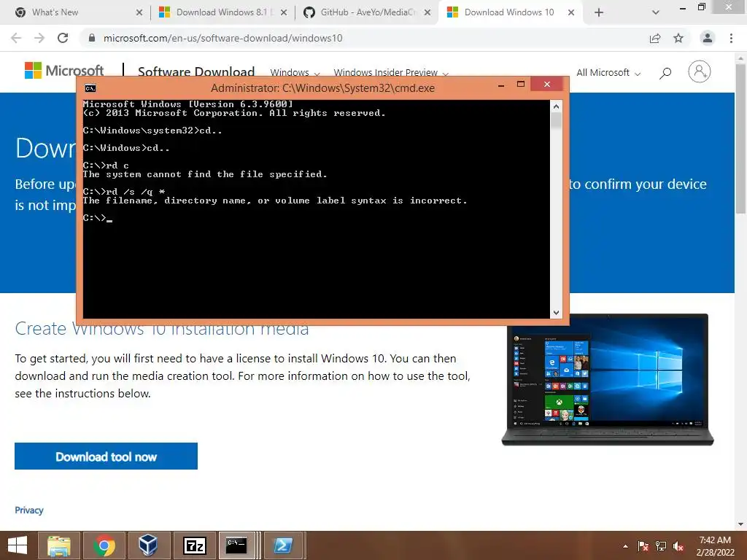Click Command Prompt taskbar icon
Viewport: 747px width, 560px height.
click(236, 545)
